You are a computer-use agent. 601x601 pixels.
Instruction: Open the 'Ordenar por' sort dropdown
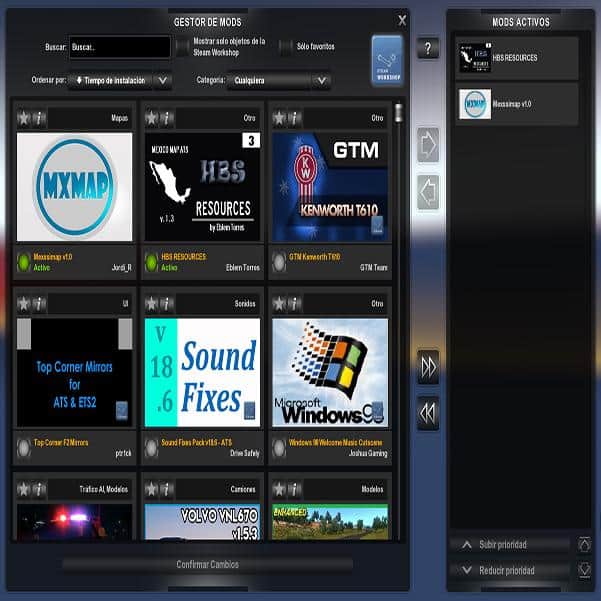(120, 81)
